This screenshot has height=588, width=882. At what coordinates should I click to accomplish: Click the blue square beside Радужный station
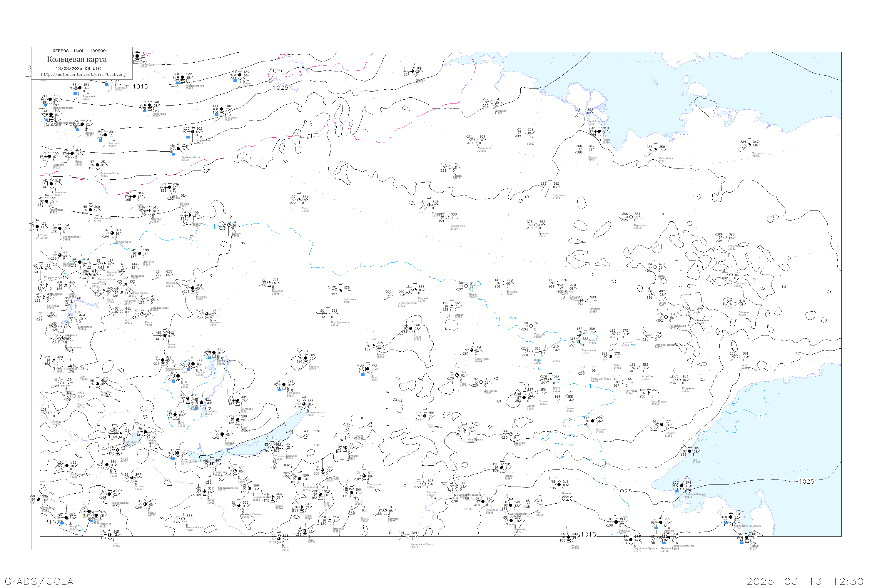coord(75,93)
